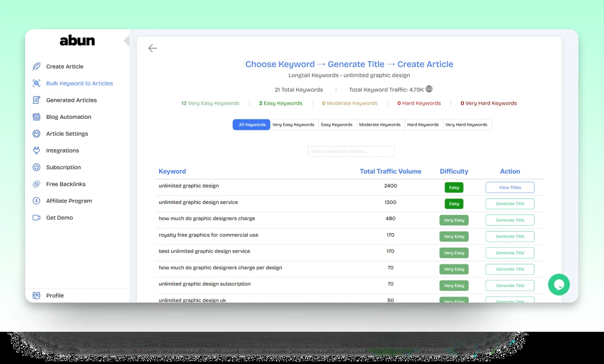Image resolution: width=604 pixels, height=364 pixels.
Task: Switch to the Very Easy Keywords tab
Action: (293, 125)
